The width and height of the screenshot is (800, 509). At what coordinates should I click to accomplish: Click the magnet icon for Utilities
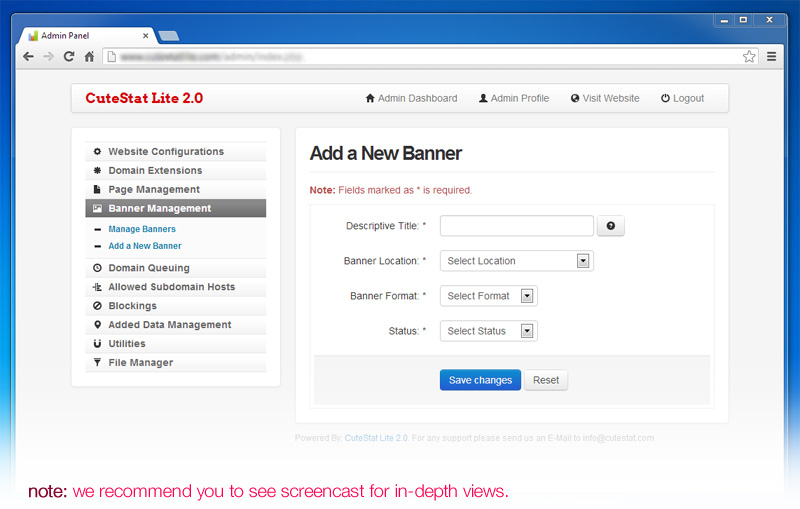click(x=97, y=343)
